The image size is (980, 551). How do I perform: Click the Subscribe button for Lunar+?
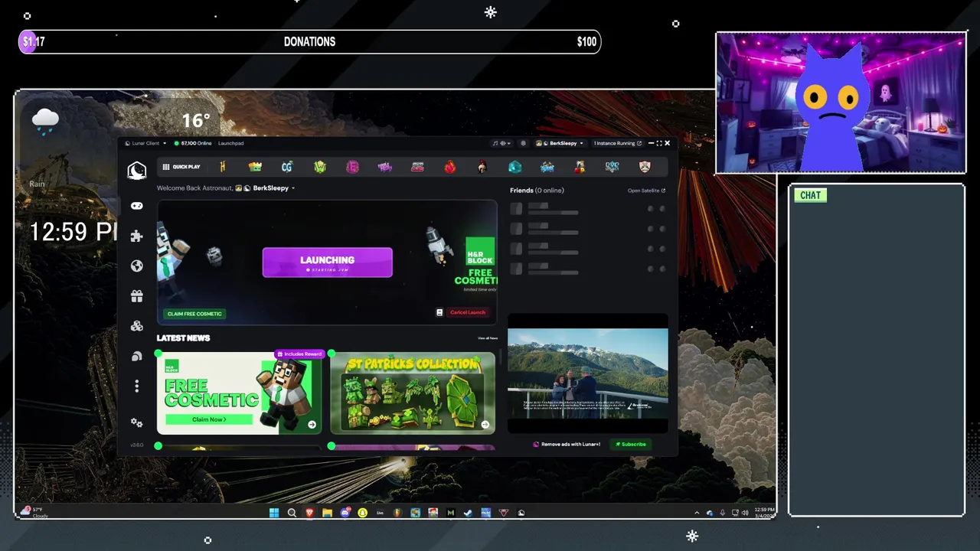[x=631, y=444]
